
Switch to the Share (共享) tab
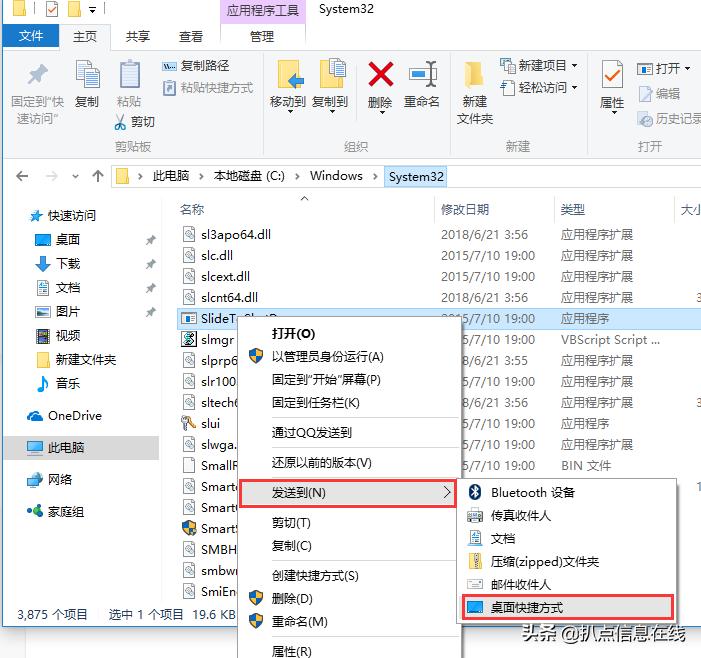click(x=137, y=36)
